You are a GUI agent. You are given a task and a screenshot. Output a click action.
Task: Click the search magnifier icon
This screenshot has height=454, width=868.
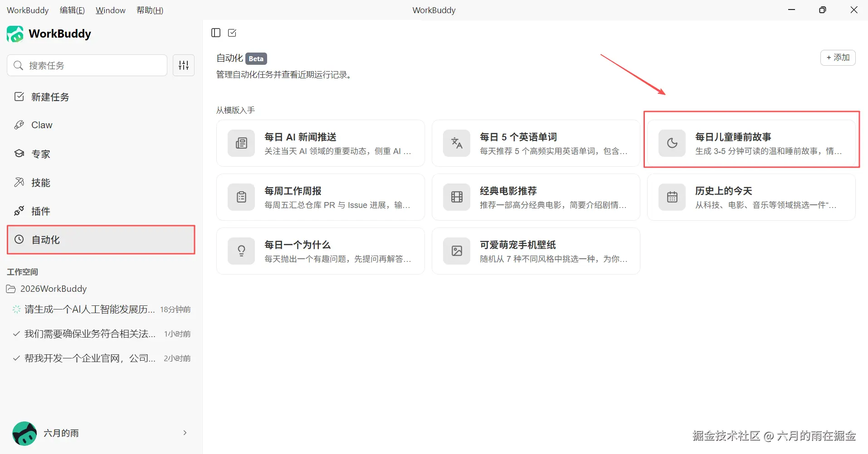point(18,65)
